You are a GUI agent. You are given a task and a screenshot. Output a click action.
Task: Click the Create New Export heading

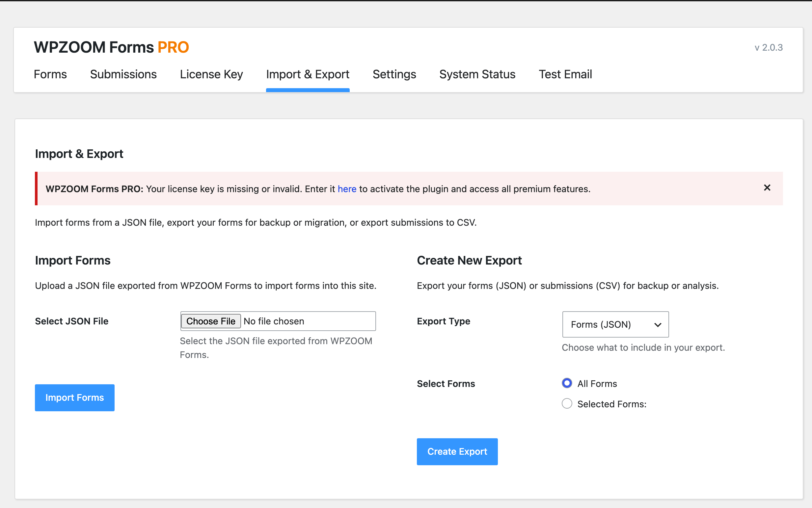(x=469, y=260)
